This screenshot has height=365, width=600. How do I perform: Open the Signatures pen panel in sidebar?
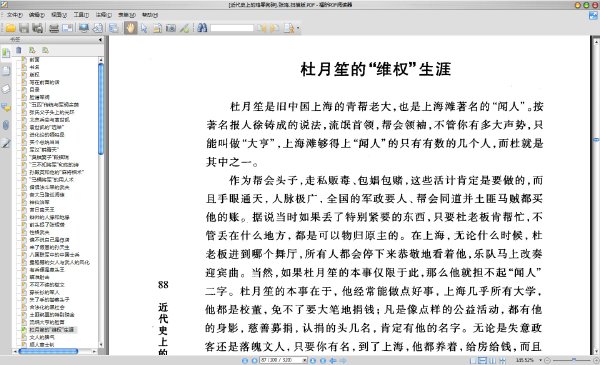tap(6, 143)
